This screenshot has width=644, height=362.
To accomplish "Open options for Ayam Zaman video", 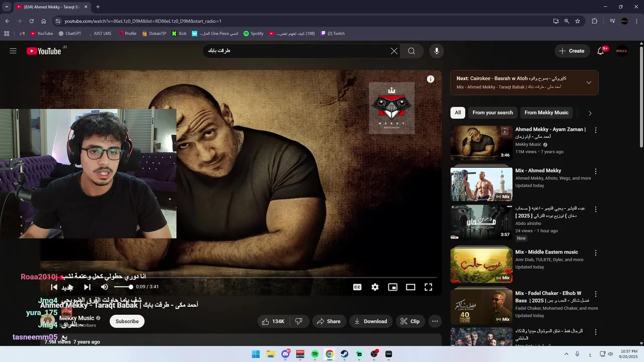I will pos(596,130).
